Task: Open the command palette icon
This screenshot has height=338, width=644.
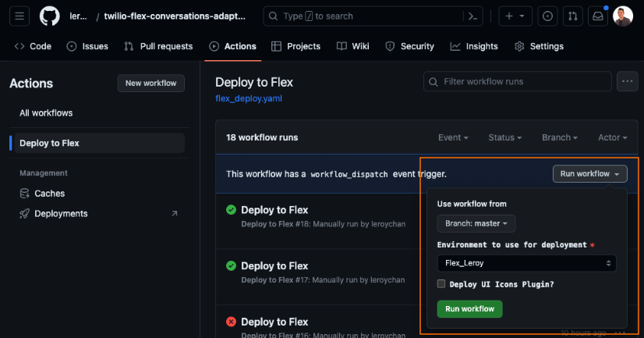Action: (x=472, y=16)
